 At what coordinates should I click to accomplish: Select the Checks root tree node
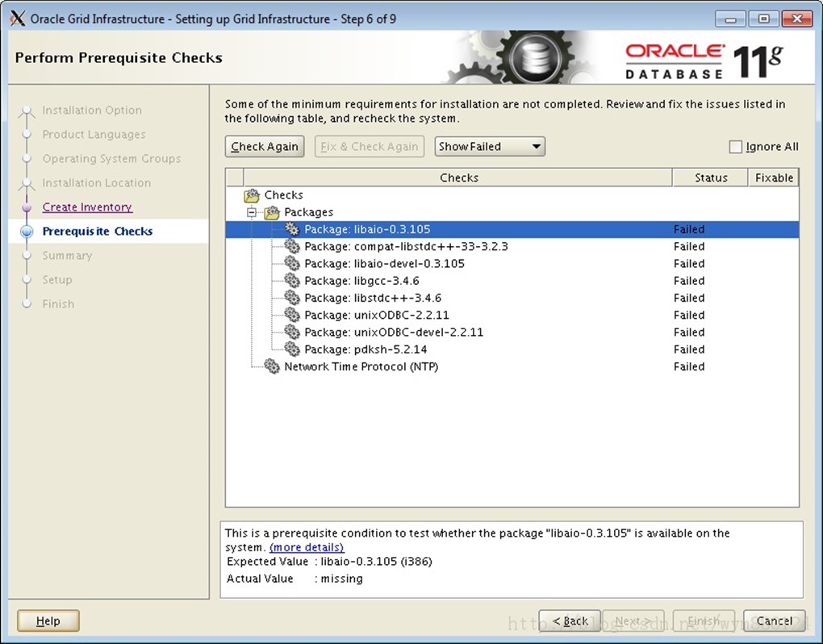(283, 195)
